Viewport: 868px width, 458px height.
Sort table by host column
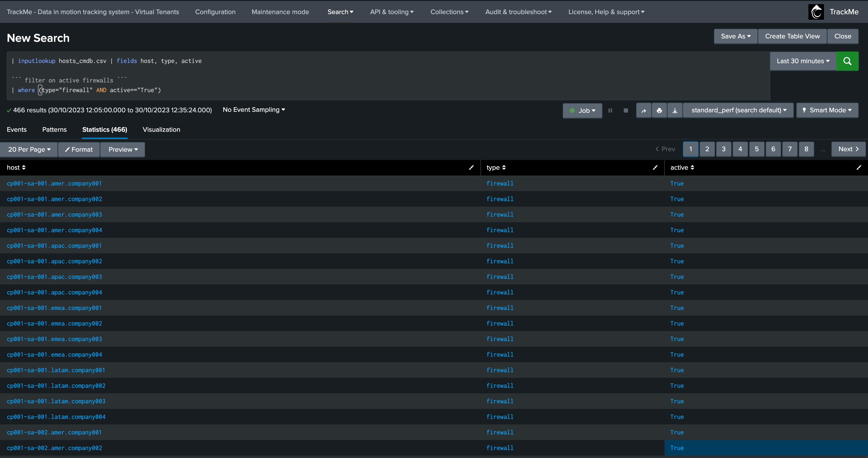(x=16, y=167)
